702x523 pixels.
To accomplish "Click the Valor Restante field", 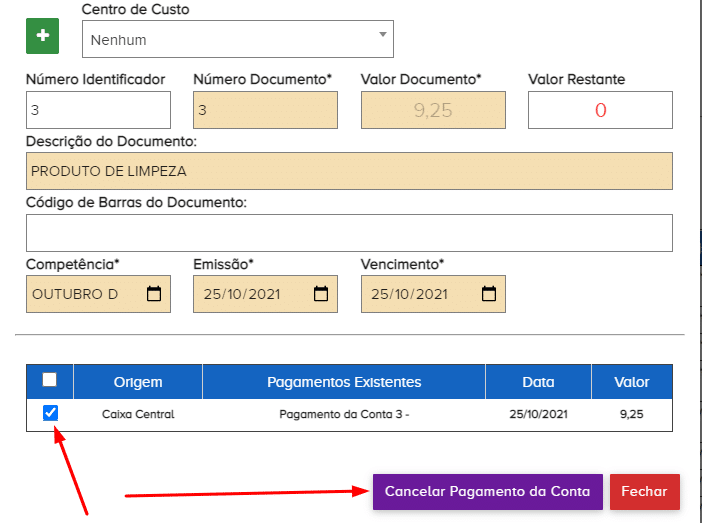I will 600,110.
